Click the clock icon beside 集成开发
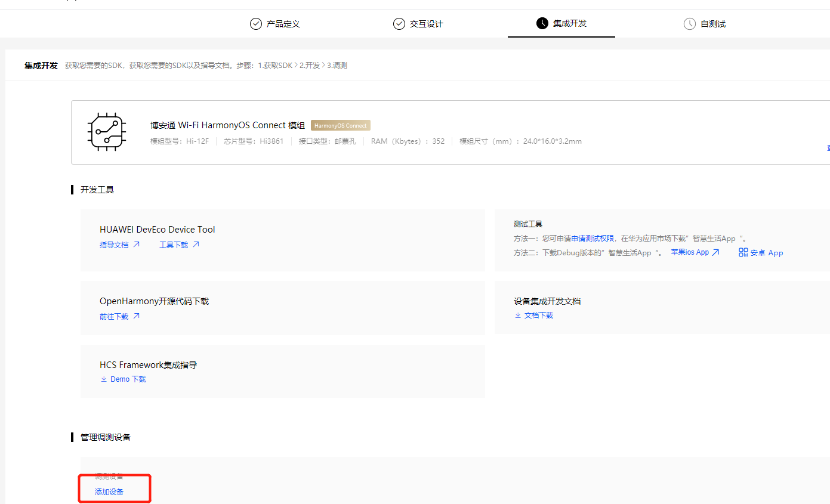The image size is (830, 504). pos(542,23)
